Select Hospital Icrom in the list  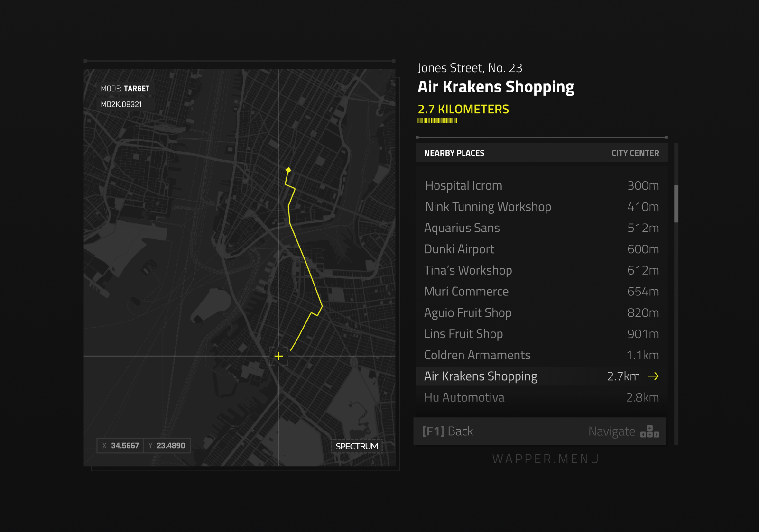(542, 185)
